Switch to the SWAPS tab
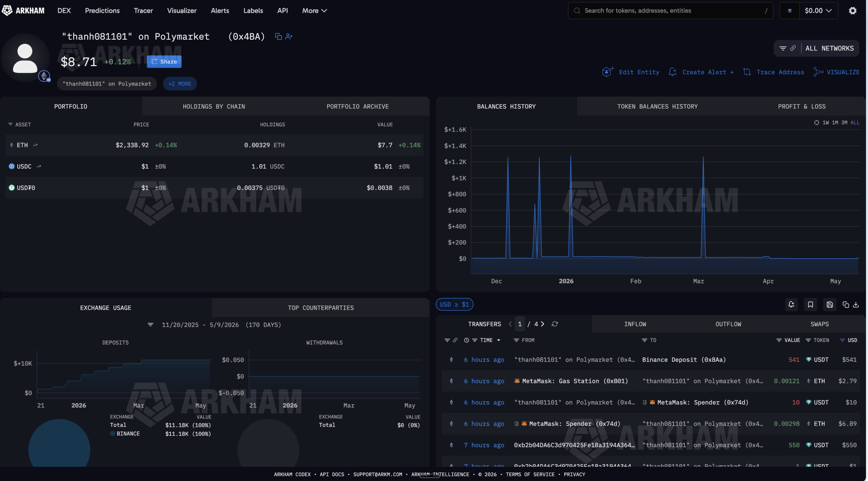This screenshot has width=868, height=481. point(820,324)
